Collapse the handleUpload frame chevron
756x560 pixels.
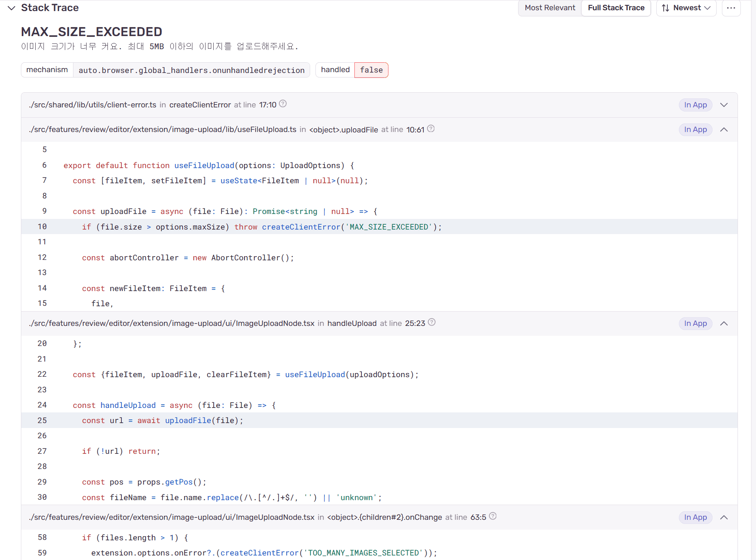(x=724, y=323)
